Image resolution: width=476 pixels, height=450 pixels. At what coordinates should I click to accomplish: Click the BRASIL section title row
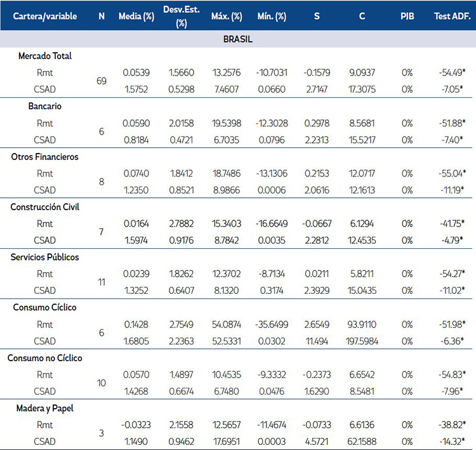click(238, 39)
